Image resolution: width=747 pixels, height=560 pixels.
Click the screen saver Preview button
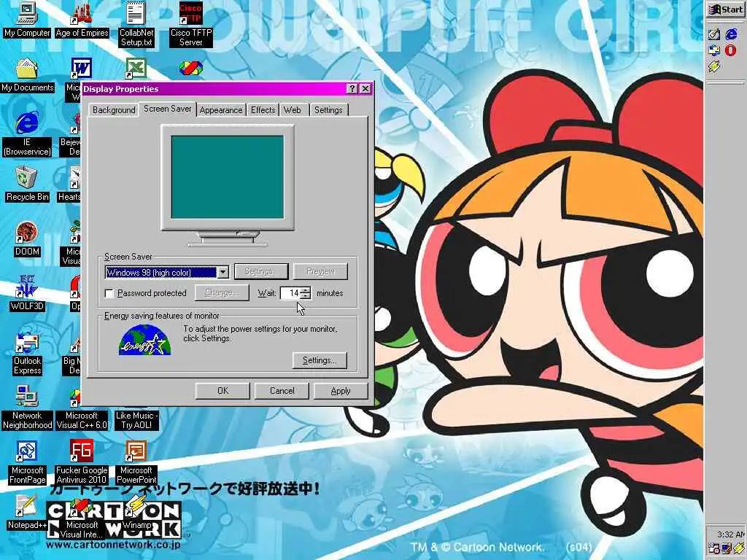pos(320,271)
